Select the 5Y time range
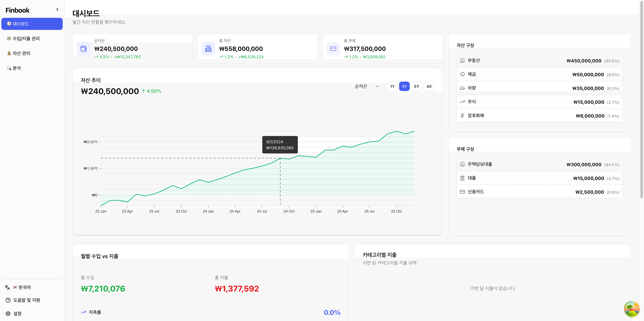The width and height of the screenshot is (644, 321). 416,86
